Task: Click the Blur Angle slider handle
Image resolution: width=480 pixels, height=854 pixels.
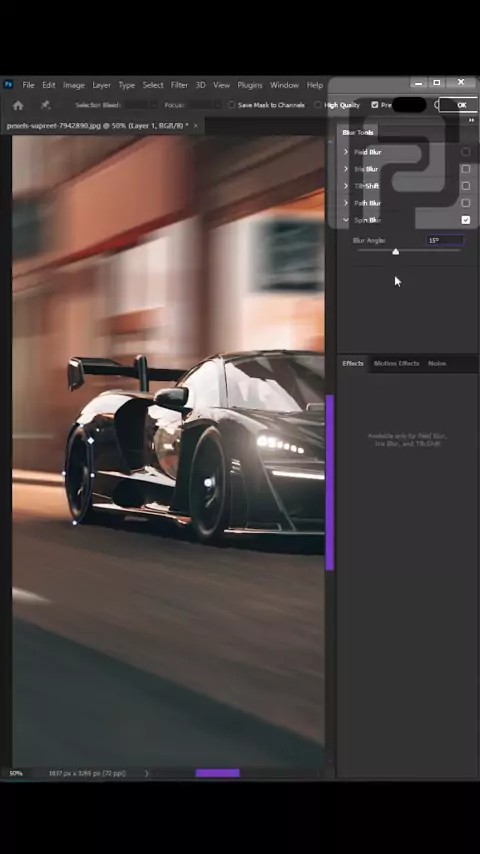Action: pyautogui.click(x=396, y=251)
